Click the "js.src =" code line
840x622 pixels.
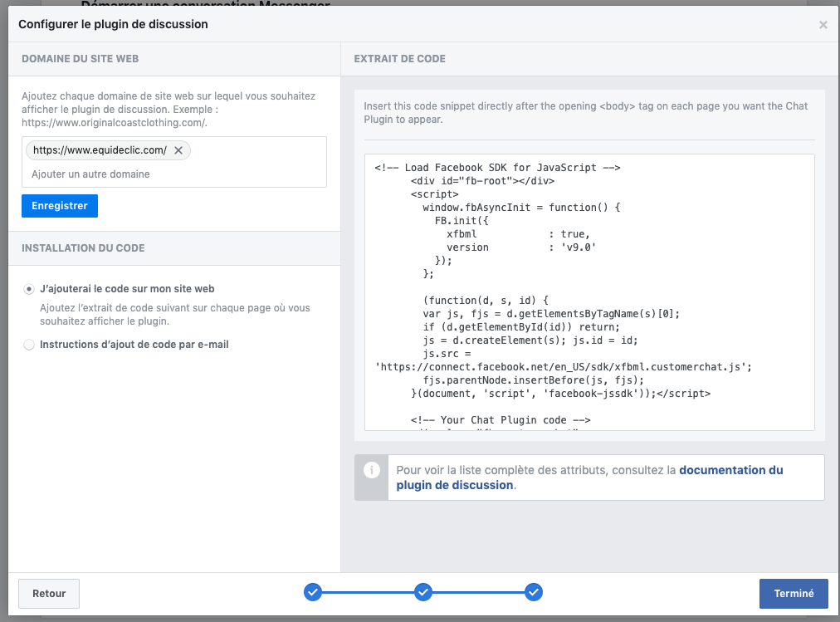click(x=447, y=354)
